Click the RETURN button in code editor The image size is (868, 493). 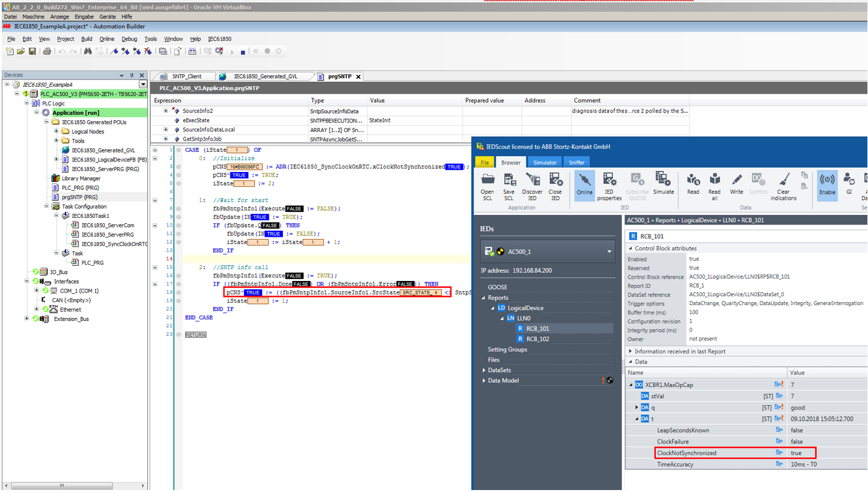coord(196,335)
